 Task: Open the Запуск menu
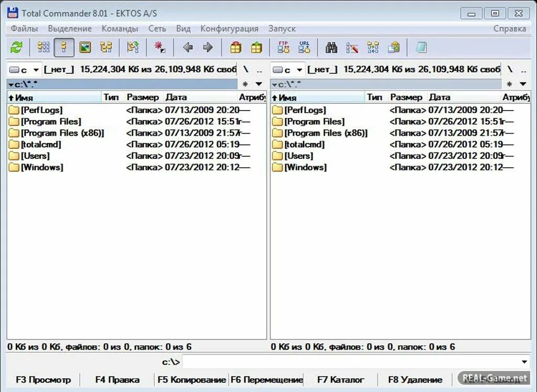pos(282,29)
